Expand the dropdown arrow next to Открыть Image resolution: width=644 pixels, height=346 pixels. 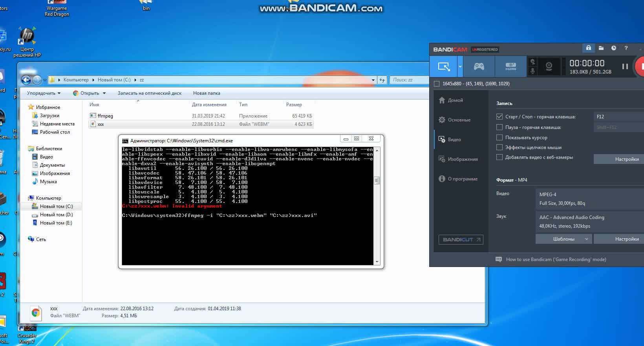click(x=104, y=93)
